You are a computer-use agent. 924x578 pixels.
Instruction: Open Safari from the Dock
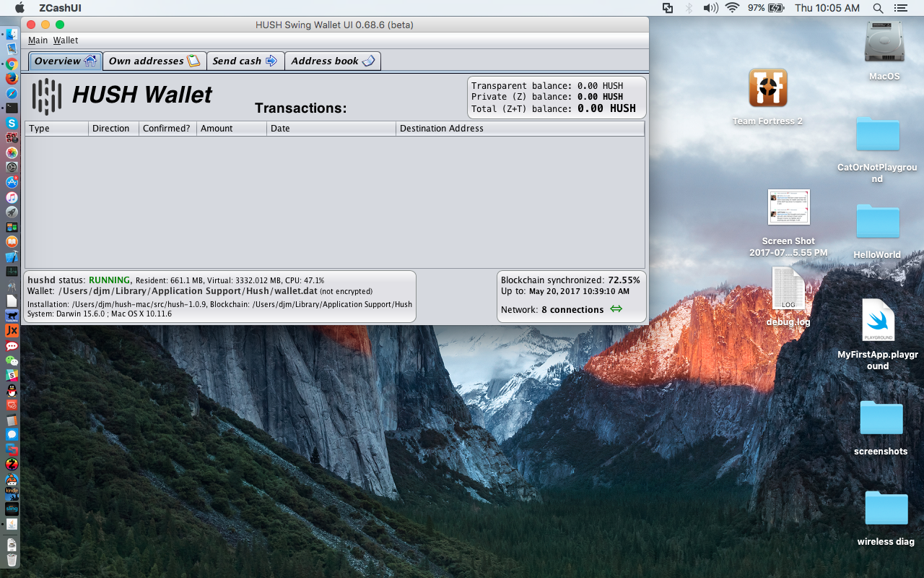tap(12, 93)
